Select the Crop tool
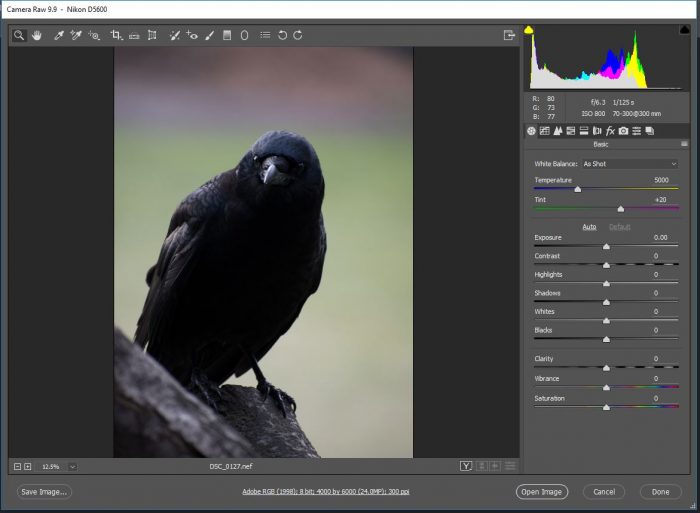Screen dimensions: 700x513 pos(116,35)
